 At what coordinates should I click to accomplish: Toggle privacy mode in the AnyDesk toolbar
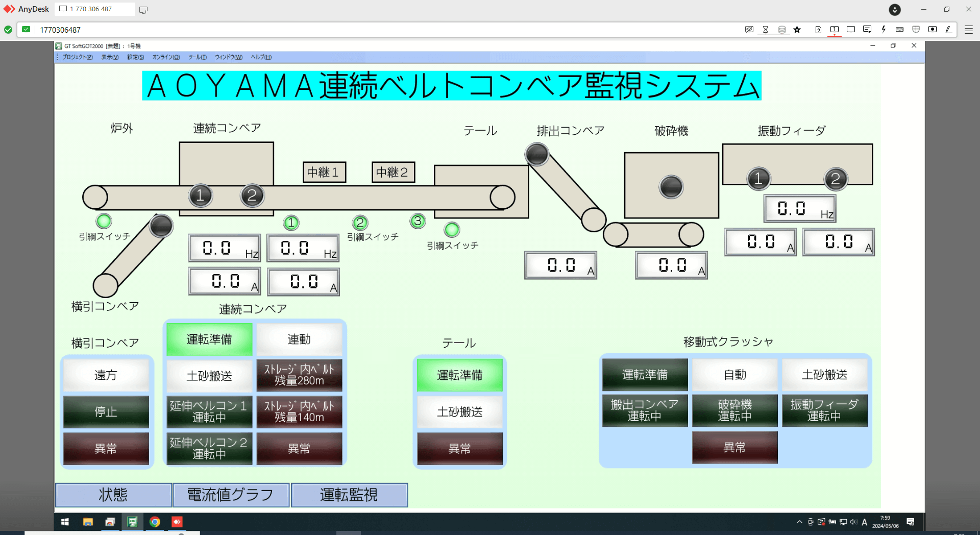(x=748, y=29)
